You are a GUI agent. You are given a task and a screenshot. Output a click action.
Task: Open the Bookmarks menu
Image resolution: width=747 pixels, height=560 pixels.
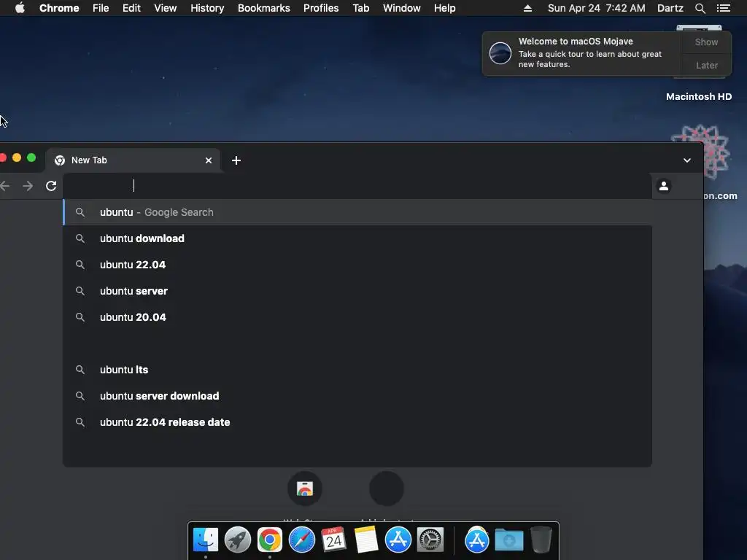pos(263,8)
